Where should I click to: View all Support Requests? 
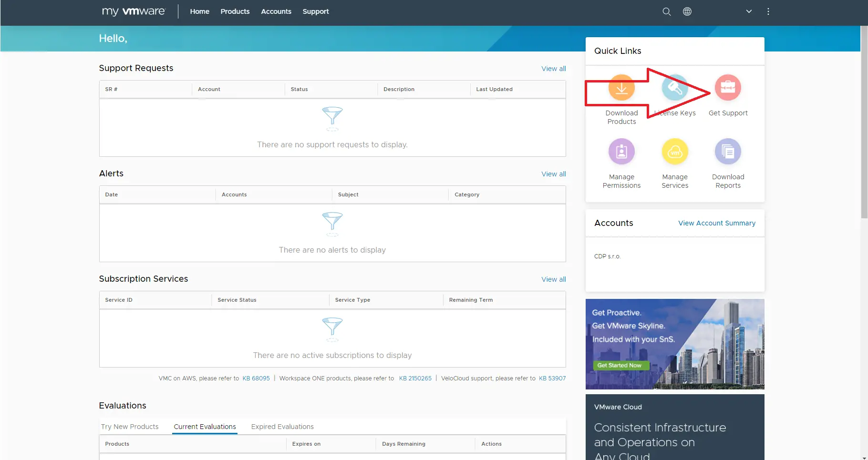point(554,69)
